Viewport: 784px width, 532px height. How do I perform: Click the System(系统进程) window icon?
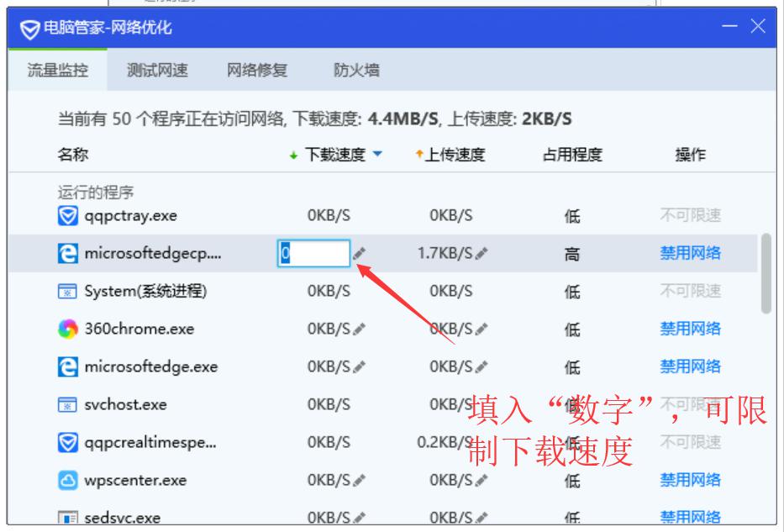click(x=67, y=291)
